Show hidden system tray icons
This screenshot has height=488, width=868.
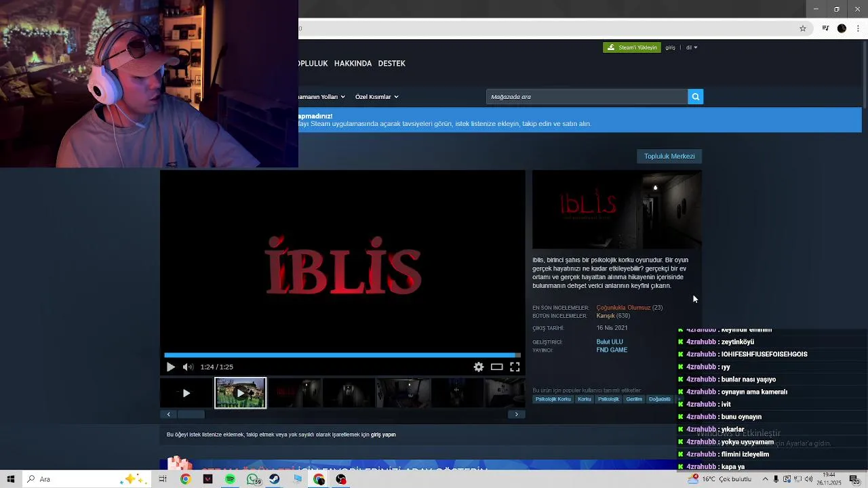tap(765, 479)
